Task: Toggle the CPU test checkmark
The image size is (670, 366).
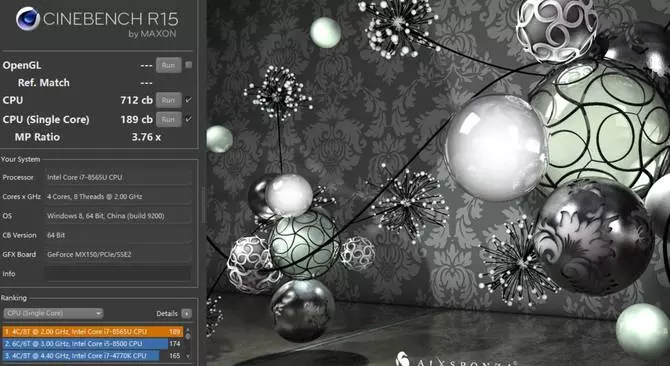Action: (188, 100)
